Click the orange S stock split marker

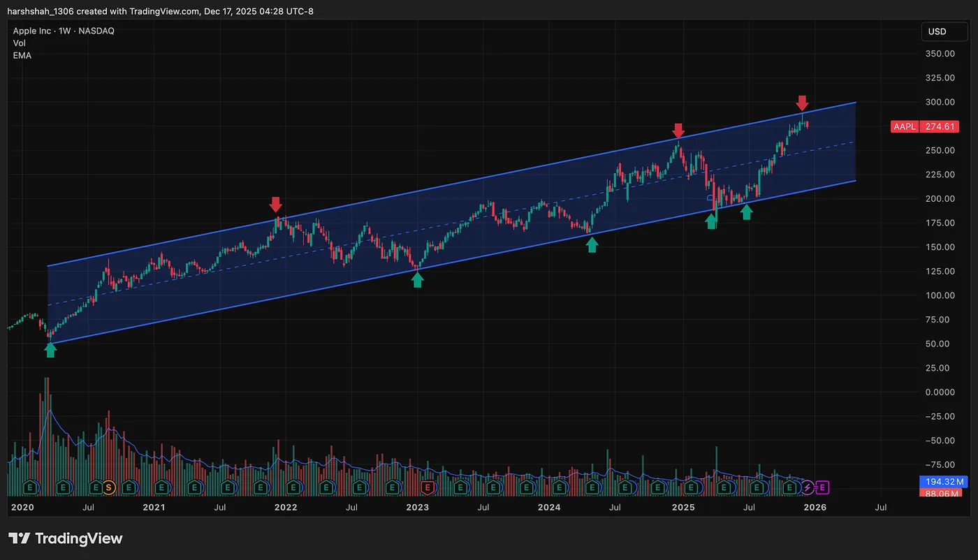108,487
